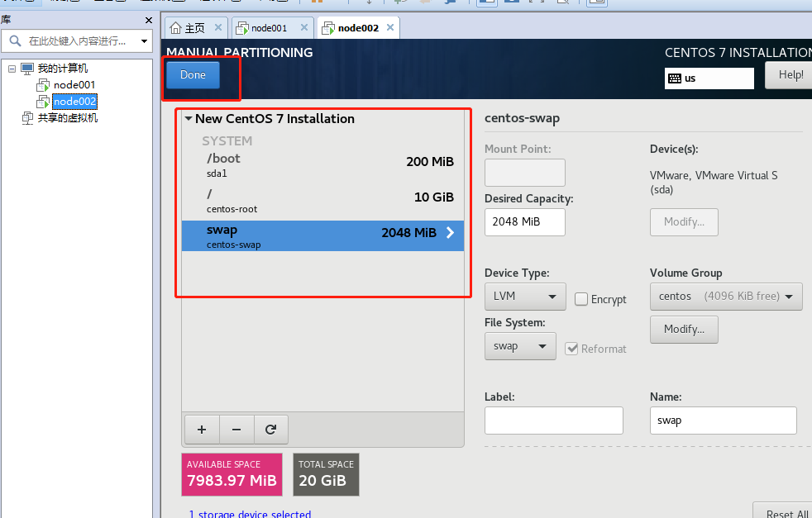
Task: Collapse the 我的计算机 tree node
Action: click(12, 69)
